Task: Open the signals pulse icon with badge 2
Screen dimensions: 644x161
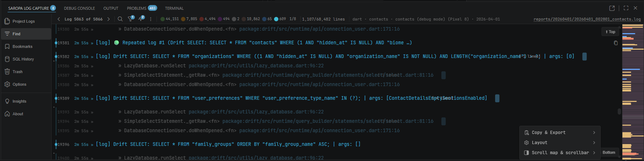Action: click(141, 19)
